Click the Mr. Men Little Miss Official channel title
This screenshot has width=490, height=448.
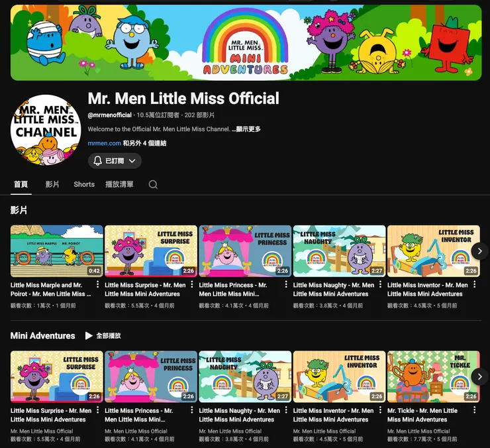(x=183, y=98)
